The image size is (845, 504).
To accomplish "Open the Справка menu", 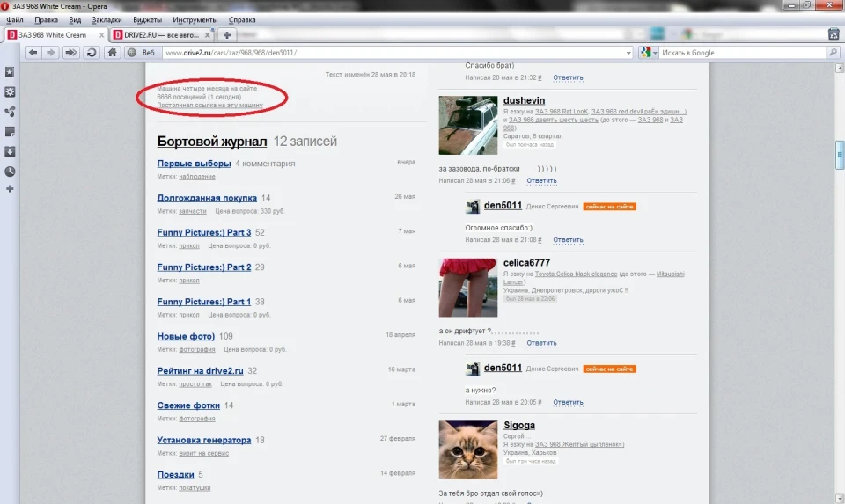I will (242, 20).
